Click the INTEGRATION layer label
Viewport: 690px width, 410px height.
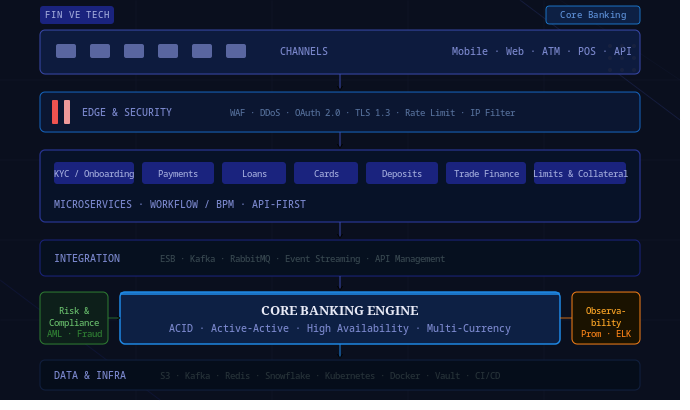87,258
